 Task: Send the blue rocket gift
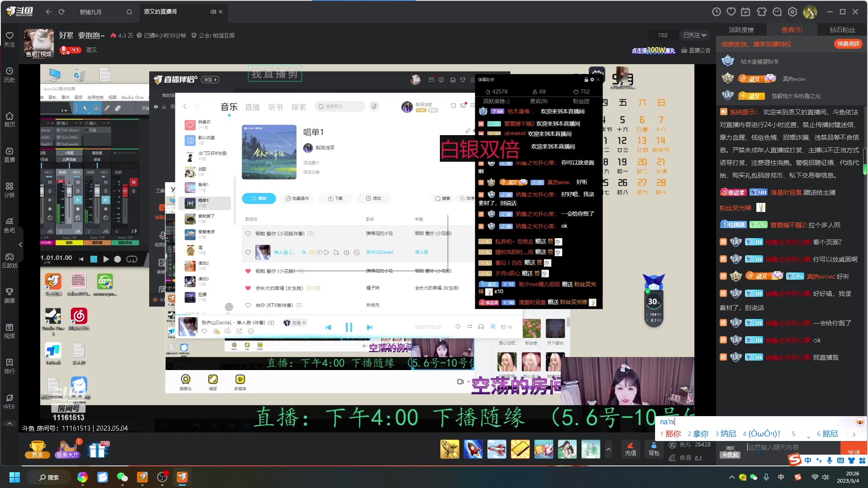click(x=473, y=449)
